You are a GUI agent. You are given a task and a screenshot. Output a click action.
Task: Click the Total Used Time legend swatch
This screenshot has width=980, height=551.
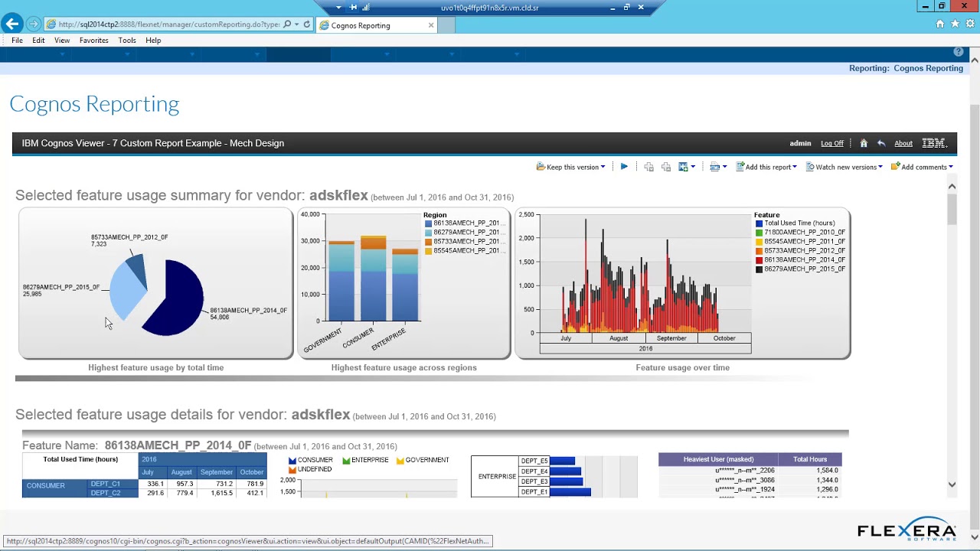(x=759, y=223)
